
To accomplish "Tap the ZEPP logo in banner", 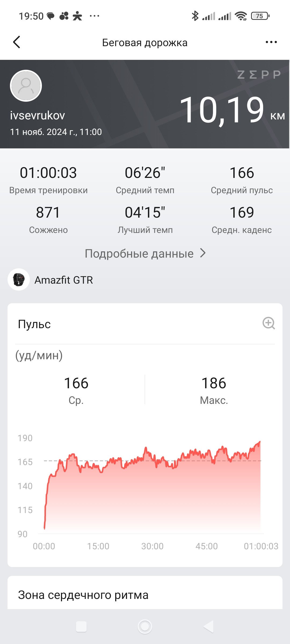I will coord(259,75).
